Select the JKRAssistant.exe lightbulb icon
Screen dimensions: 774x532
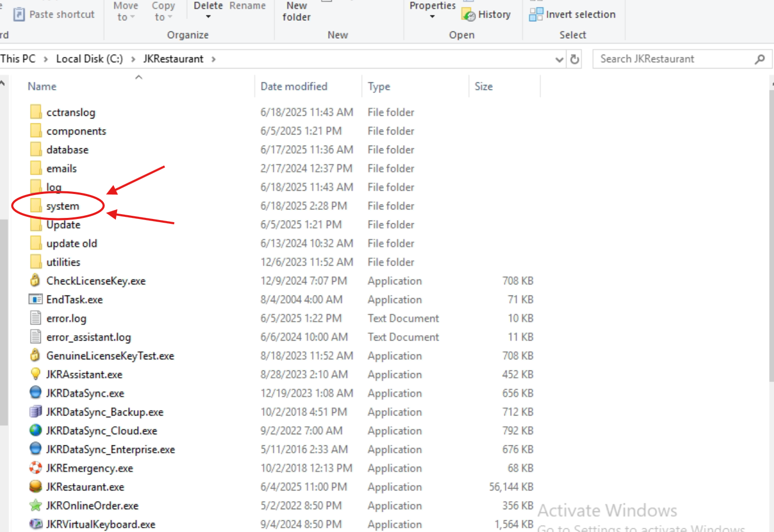point(36,374)
